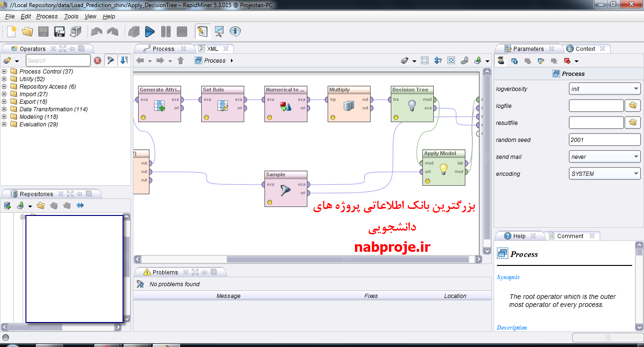Viewport: 644px width, 347px height.
Task: Switch to the XML tab
Action: tap(212, 49)
